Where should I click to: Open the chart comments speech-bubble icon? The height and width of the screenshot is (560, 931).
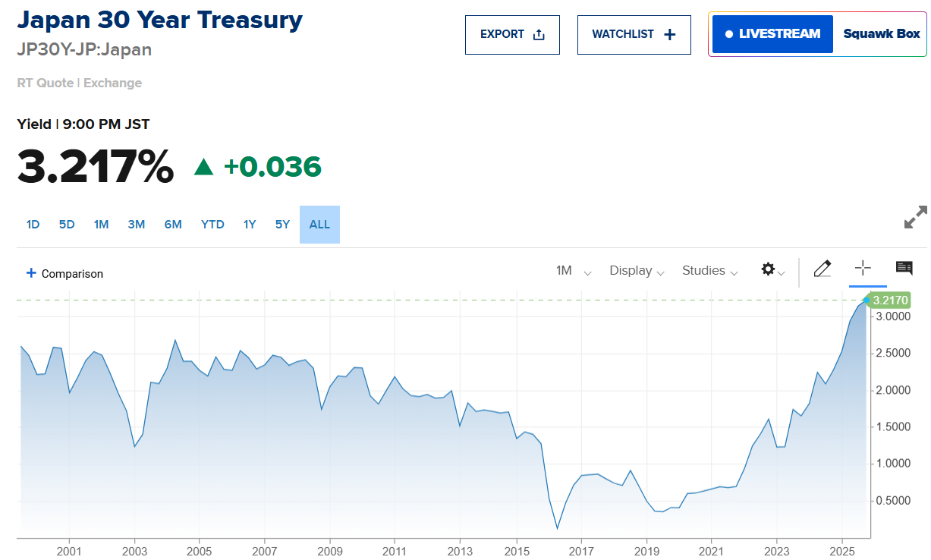904,268
